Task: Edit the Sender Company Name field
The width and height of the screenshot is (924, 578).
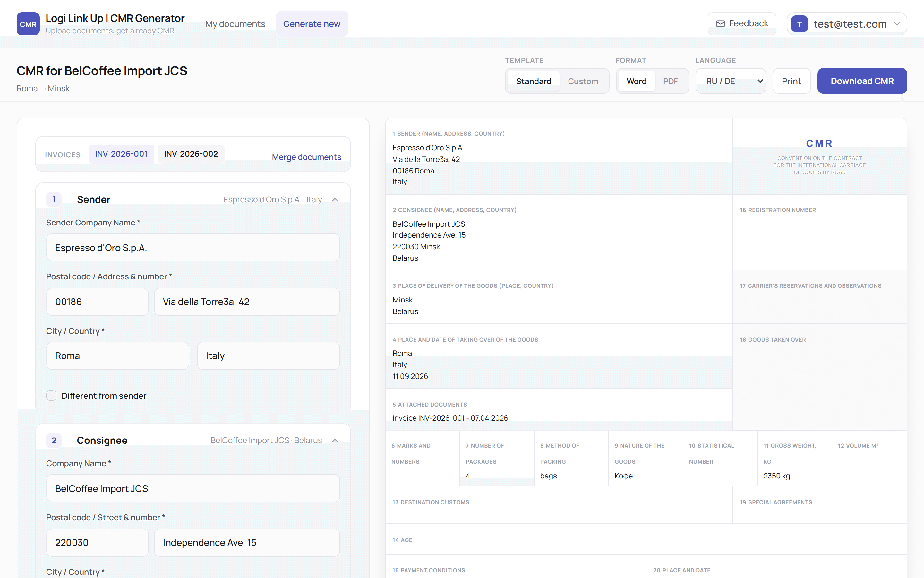Action: click(193, 248)
